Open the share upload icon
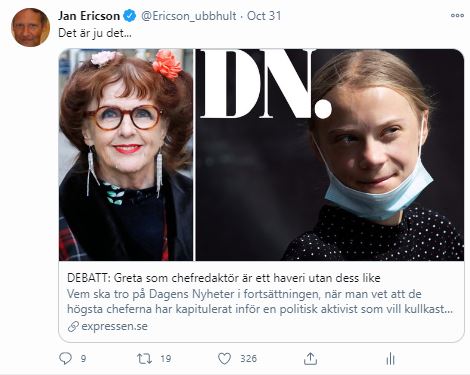This screenshot has height=375, width=470. (310, 359)
